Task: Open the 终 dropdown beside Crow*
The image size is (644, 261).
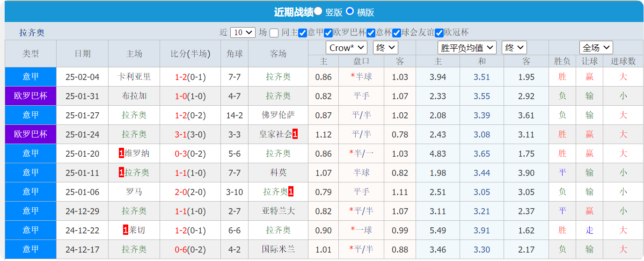Action: click(385, 48)
